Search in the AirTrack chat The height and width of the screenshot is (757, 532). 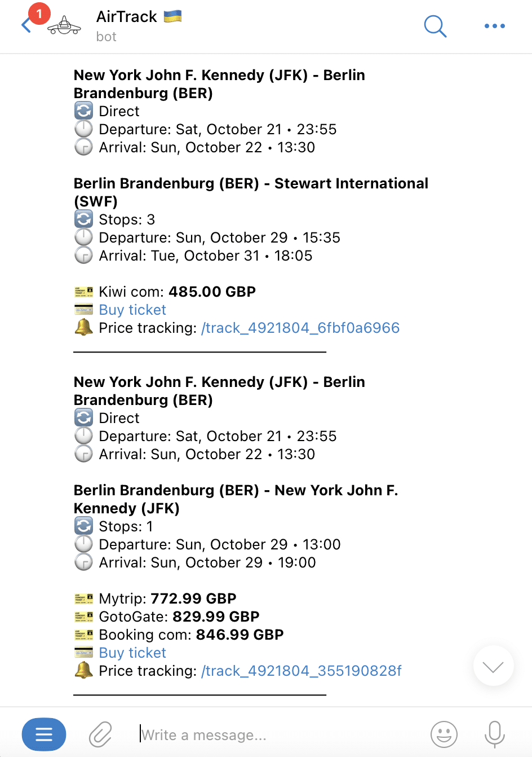[x=435, y=26]
